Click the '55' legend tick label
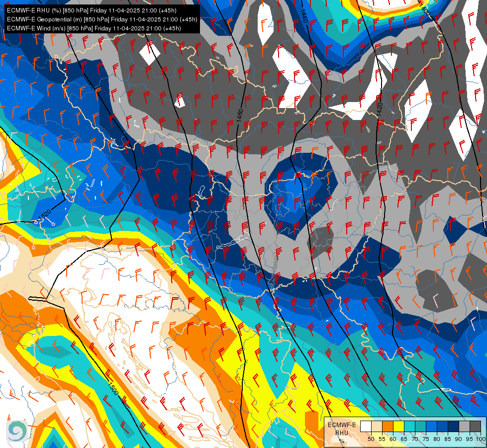 [x=382, y=439]
